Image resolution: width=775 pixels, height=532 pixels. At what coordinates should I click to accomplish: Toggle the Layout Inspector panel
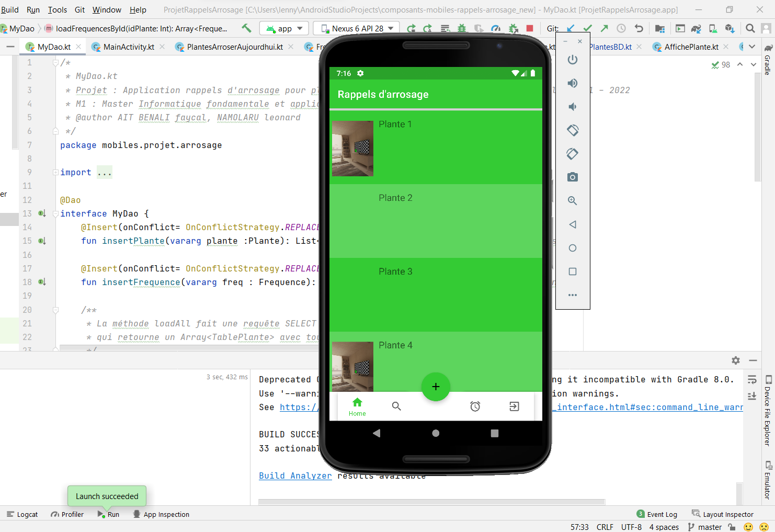click(x=723, y=514)
